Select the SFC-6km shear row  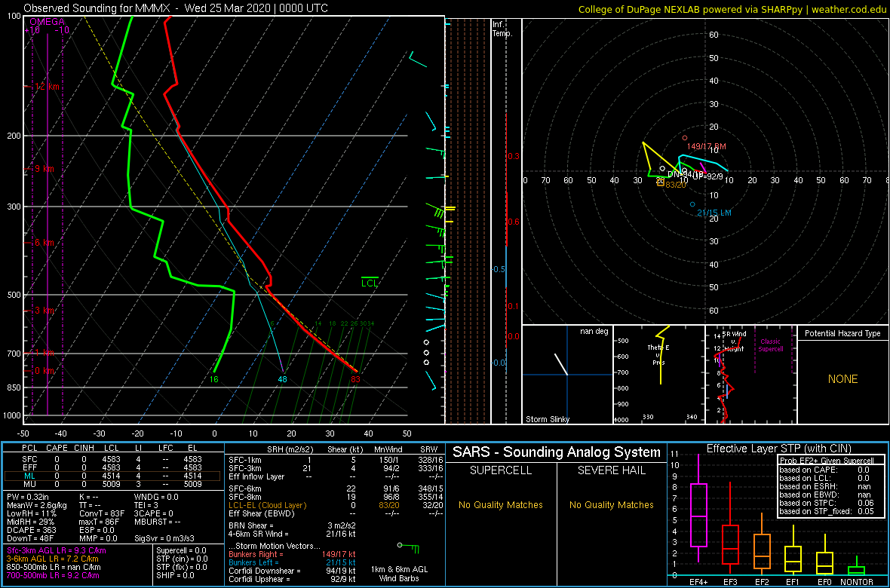[336, 488]
